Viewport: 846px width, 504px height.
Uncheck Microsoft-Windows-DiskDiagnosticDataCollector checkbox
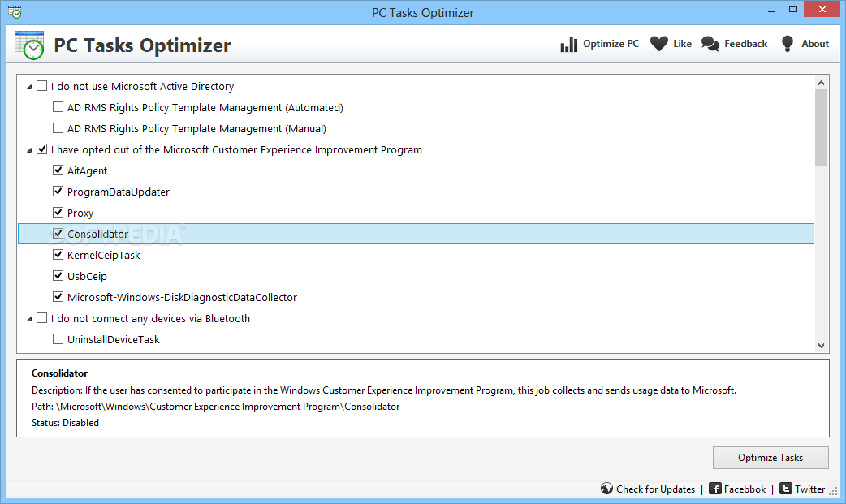tap(58, 296)
